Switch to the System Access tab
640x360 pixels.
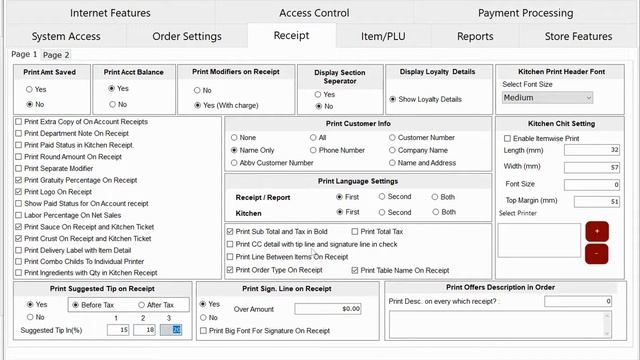tap(66, 36)
